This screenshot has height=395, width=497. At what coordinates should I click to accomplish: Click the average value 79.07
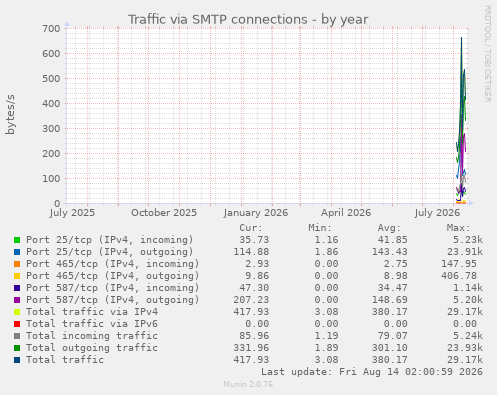(393, 336)
